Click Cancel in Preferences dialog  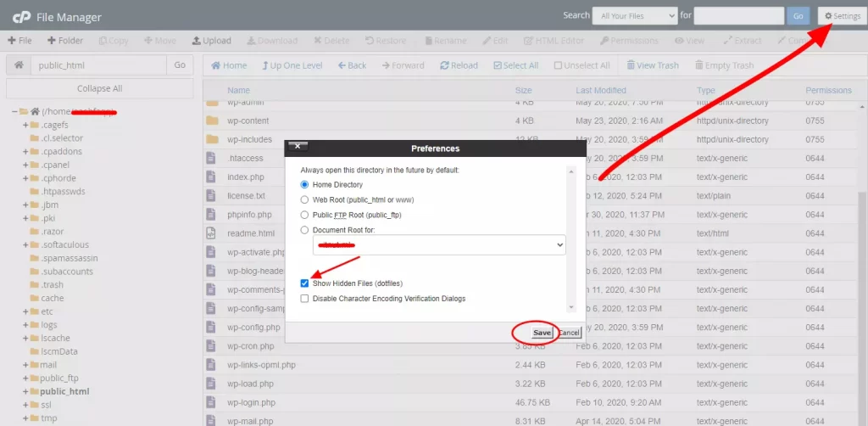tap(569, 333)
